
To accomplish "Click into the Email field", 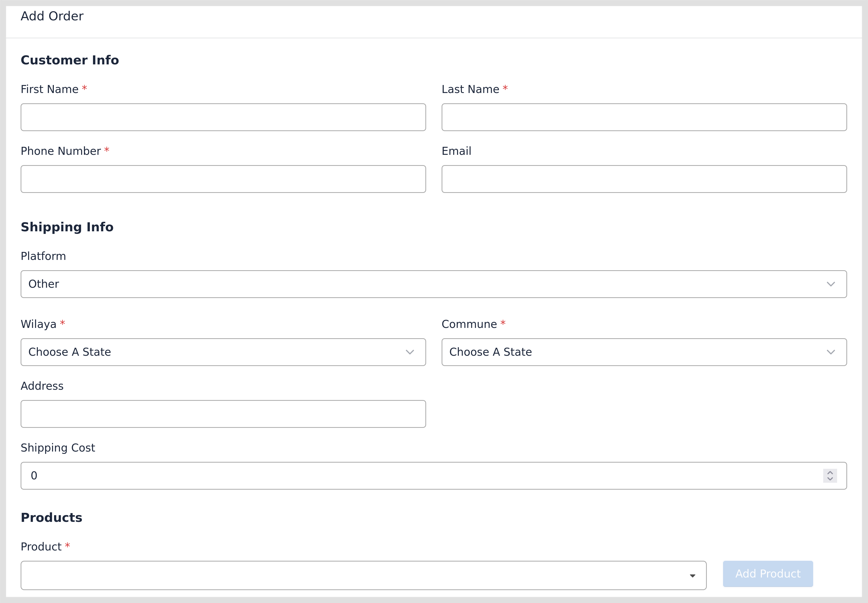I will pos(644,179).
